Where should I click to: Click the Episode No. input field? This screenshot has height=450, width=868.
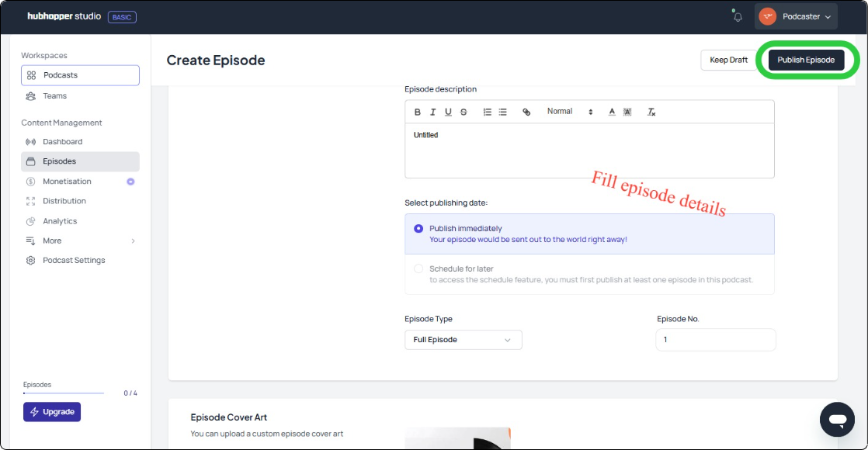pyautogui.click(x=716, y=340)
